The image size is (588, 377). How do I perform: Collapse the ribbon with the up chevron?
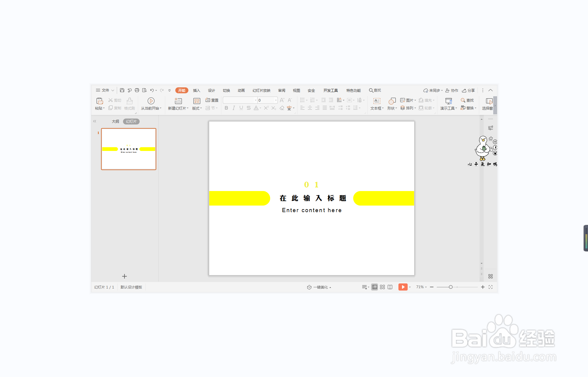[491, 90]
